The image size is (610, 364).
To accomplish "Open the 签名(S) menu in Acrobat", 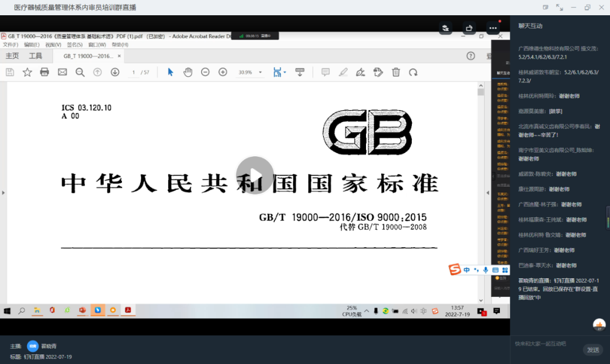I will 75,45.
